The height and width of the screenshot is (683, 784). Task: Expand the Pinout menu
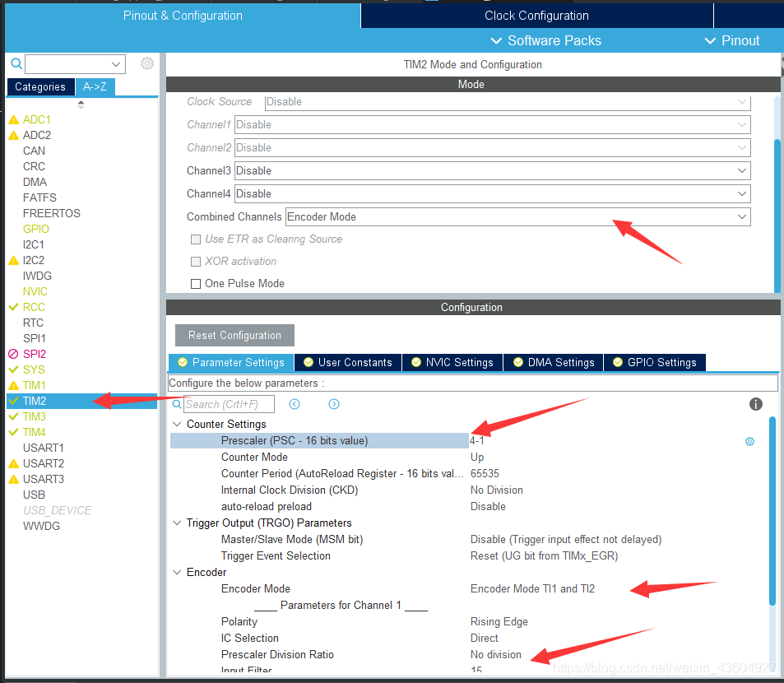pos(732,40)
